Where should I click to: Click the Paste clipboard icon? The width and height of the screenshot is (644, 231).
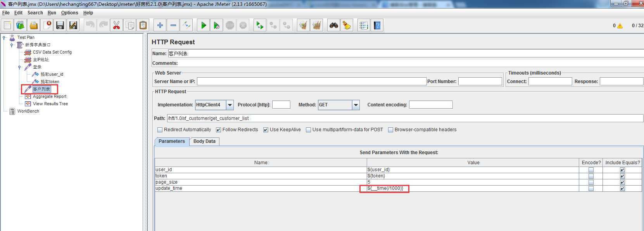pos(143,25)
